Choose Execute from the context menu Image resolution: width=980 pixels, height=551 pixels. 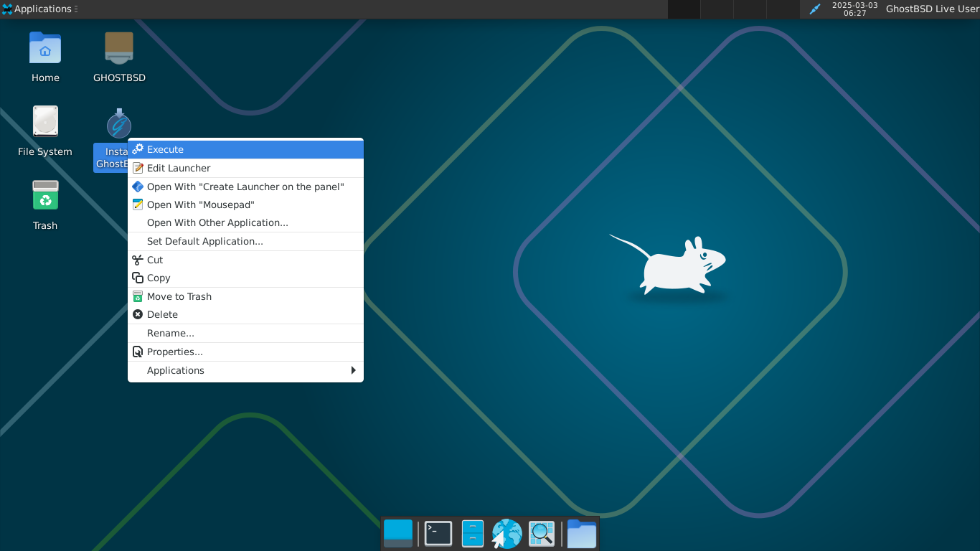coord(245,149)
